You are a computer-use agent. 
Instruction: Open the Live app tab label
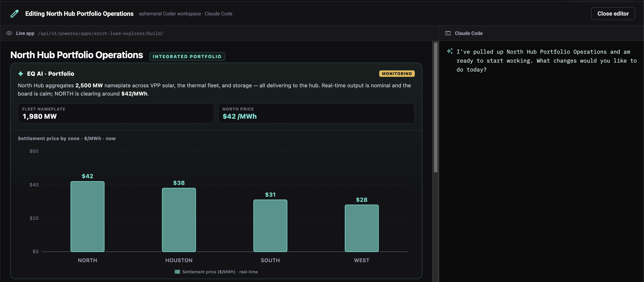[25, 33]
